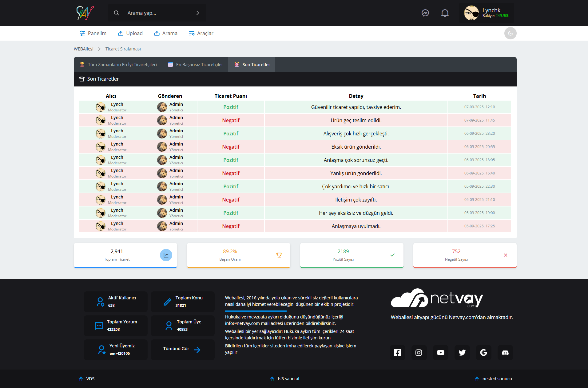Screen dimensions: 588x388
Task: Click the Admin name in 'İletişim çok zayıftı' row
Action: click(x=176, y=197)
